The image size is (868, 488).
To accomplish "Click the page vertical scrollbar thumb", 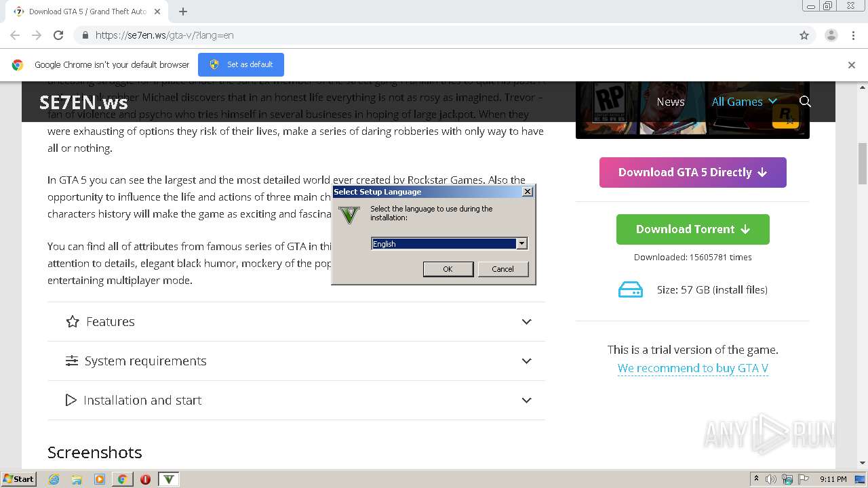I will click(862, 163).
